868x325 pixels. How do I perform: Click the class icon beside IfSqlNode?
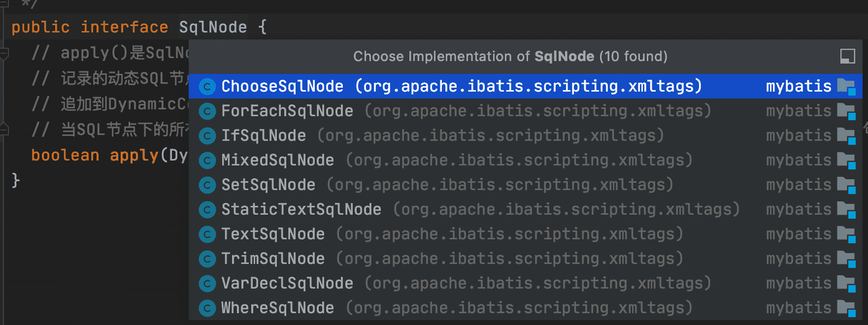[207, 136]
